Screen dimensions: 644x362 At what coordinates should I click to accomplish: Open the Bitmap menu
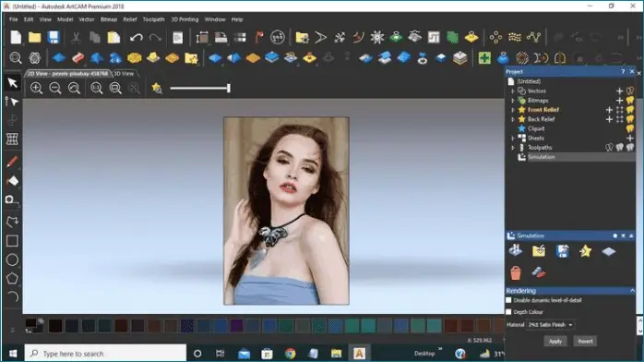[109, 19]
